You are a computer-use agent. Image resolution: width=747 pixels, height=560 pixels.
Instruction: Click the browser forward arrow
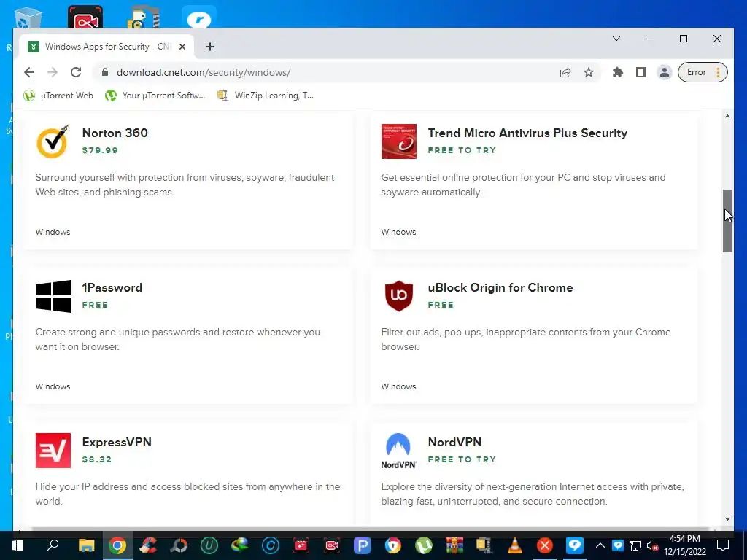tap(53, 72)
